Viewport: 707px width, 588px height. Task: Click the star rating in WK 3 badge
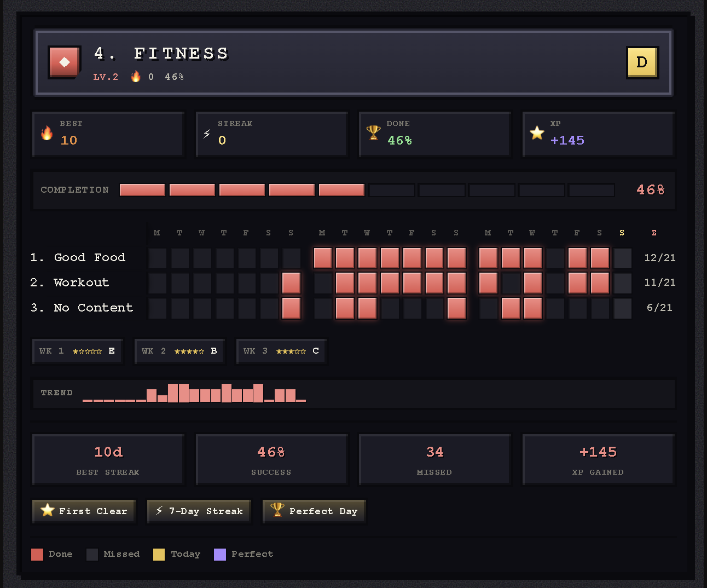coord(291,351)
